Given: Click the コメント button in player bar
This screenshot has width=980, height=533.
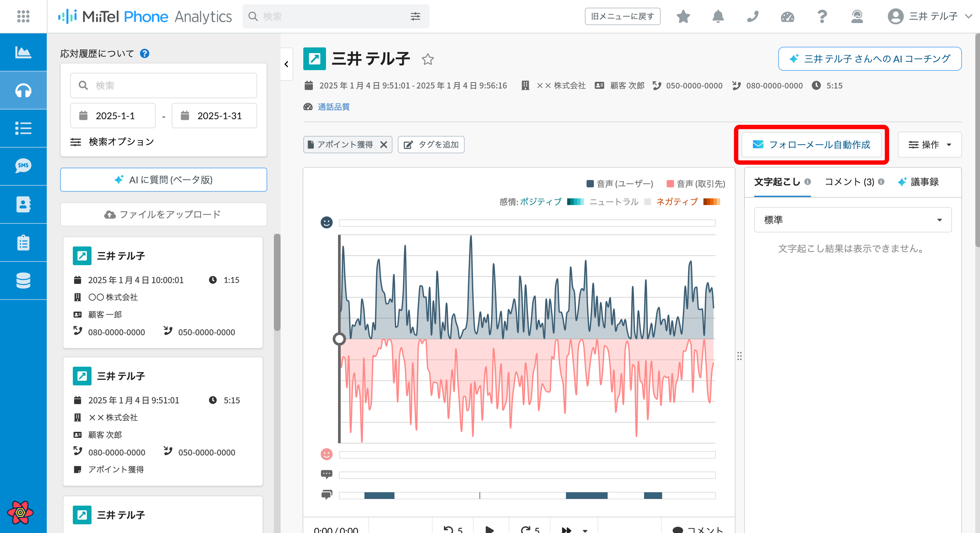Looking at the screenshot, I should [x=698, y=529].
